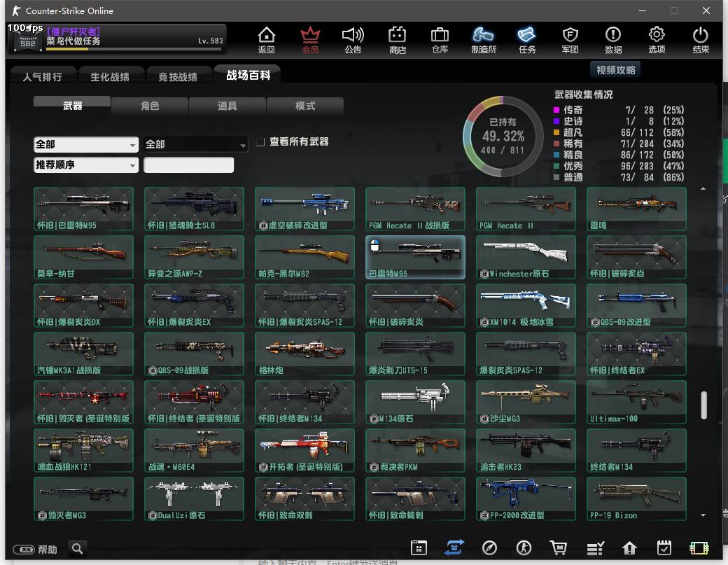Open the 数据 stats icon

[x=613, y=40]
